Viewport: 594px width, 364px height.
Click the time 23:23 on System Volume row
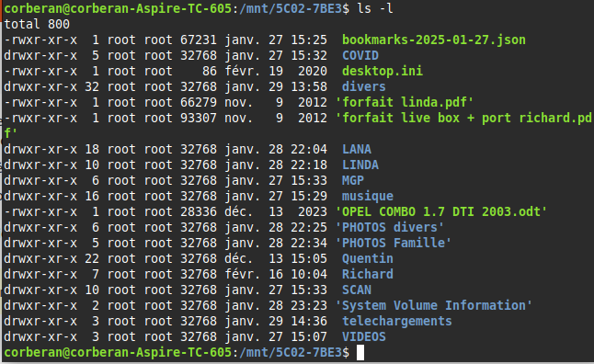point(309,305)
